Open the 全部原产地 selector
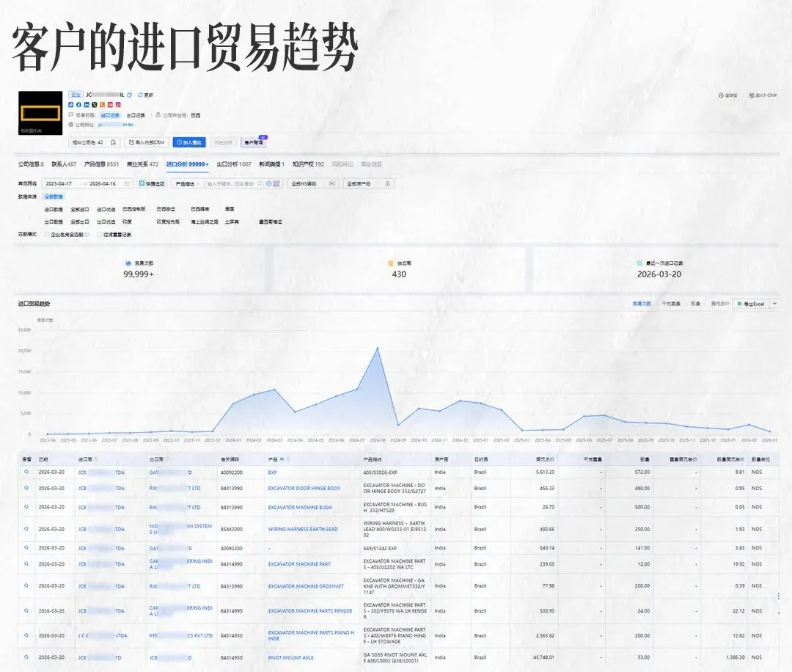792x672 pixels. pos(369,184)
